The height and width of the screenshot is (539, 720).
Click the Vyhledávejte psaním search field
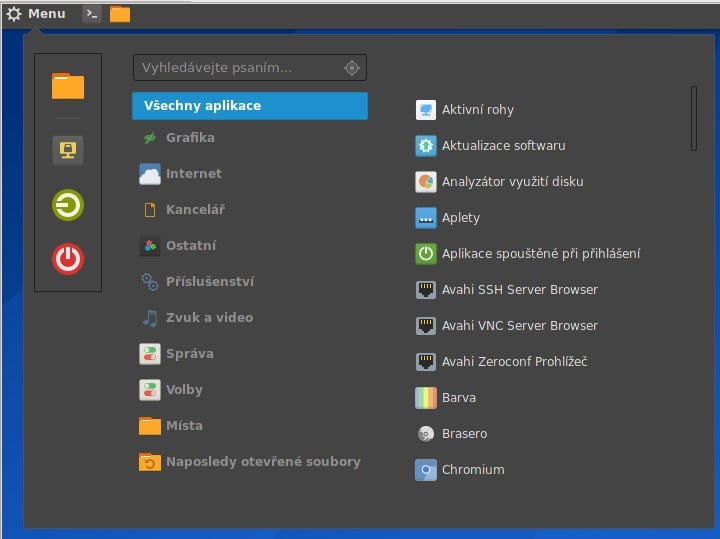pyautogui.click(x=238, y=68)
